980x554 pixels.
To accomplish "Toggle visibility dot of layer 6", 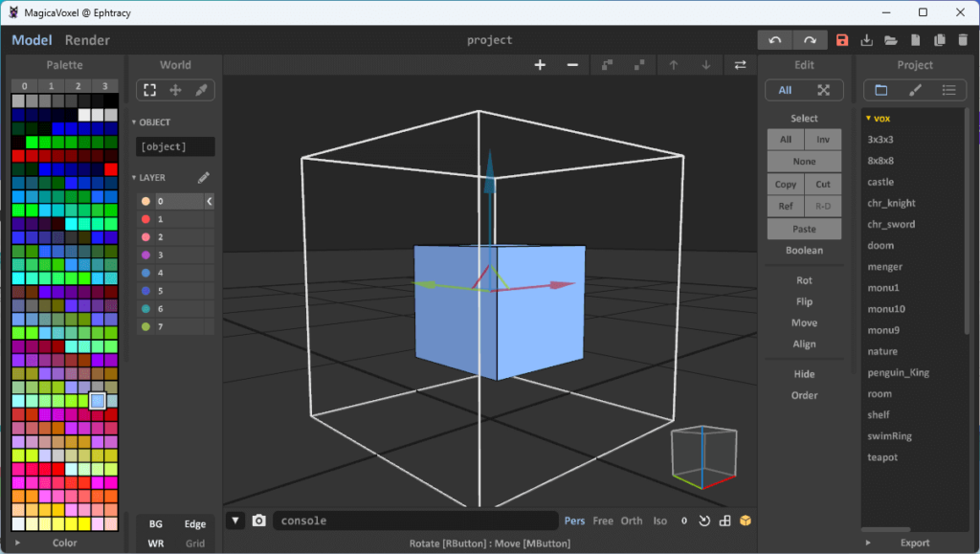I will click(x=145, y=308).
